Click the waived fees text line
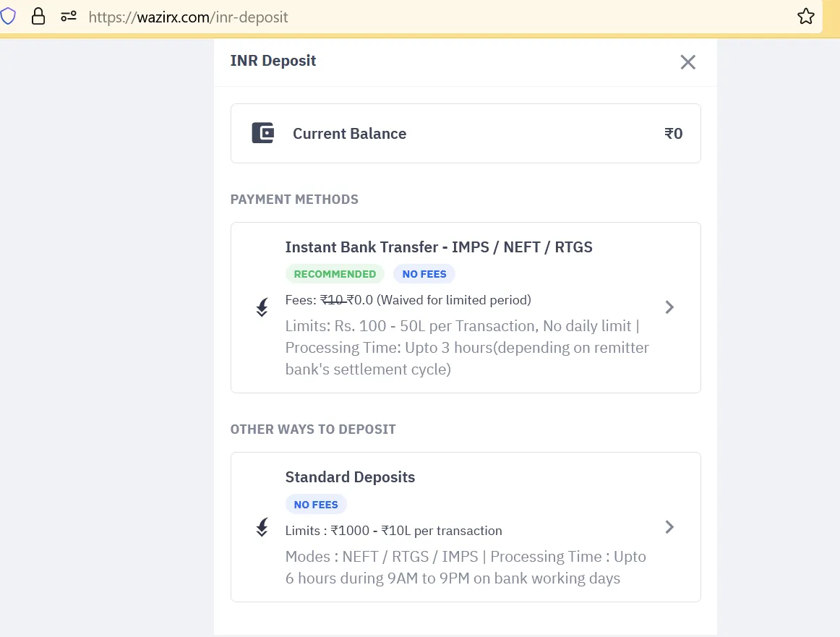Screen dimensions: 840x637 (x=408, y=300)
